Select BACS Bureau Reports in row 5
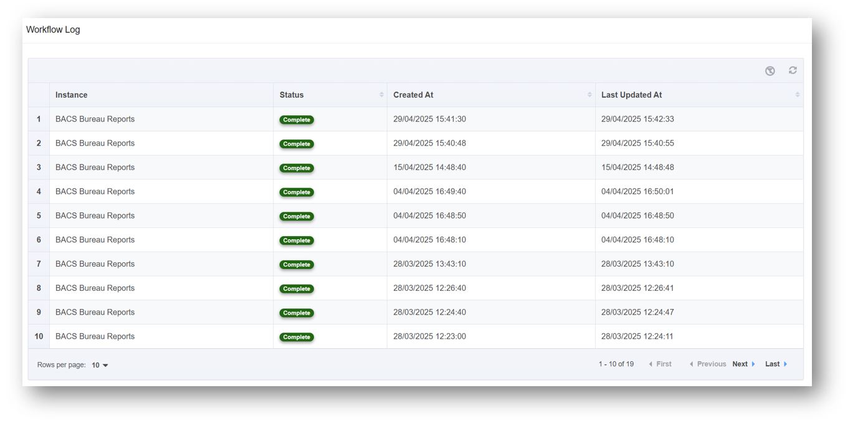The width and height of the screenshot is (868, 441). pos(95,216)
